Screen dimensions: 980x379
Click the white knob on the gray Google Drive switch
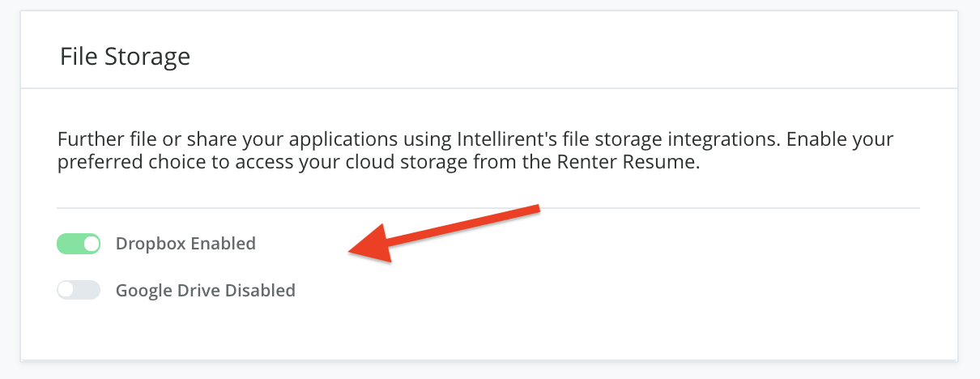point(66,290)
